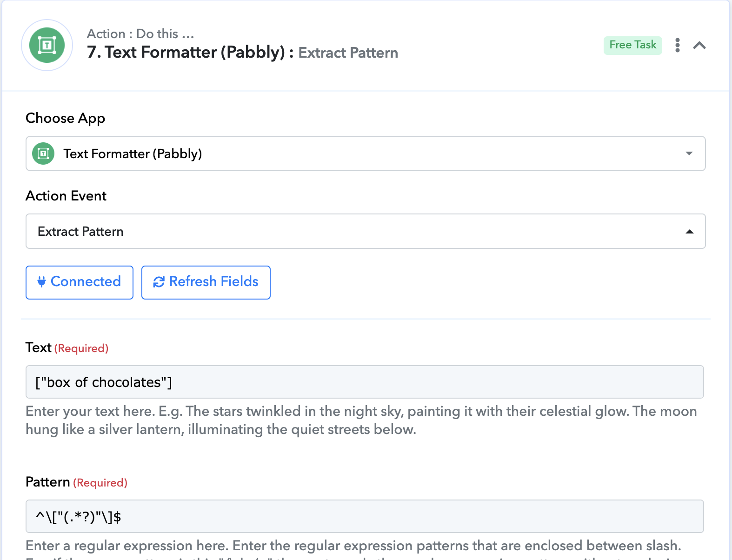This screenshot has width=732, height=560.
Task: Open the three-dot step options menu
Action: tap(678, 45)
